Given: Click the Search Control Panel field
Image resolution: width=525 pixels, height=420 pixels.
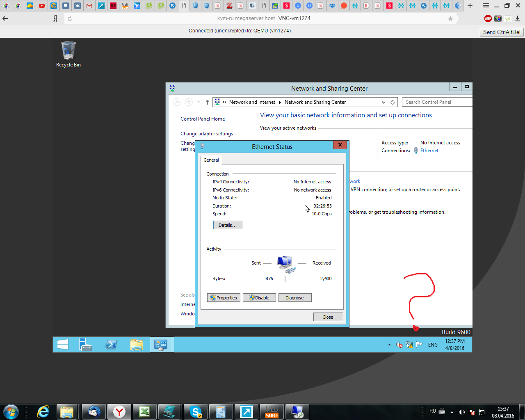Looking at the screenshot, I should [437, 102].
